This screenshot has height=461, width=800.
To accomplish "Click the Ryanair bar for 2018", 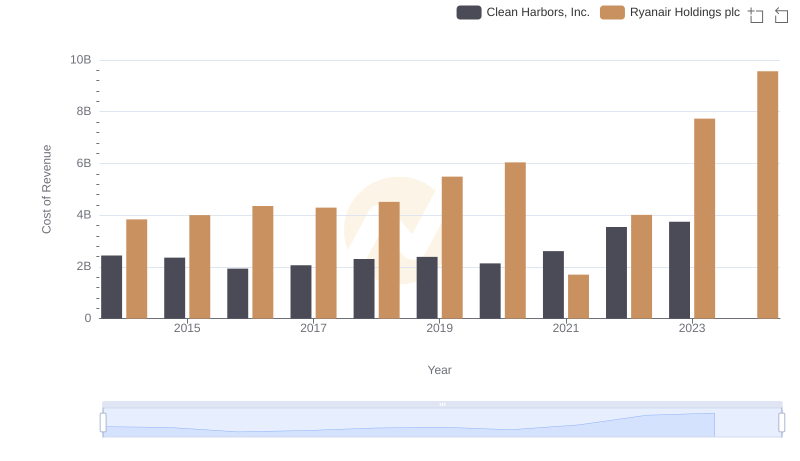I will tap(389, 260).
